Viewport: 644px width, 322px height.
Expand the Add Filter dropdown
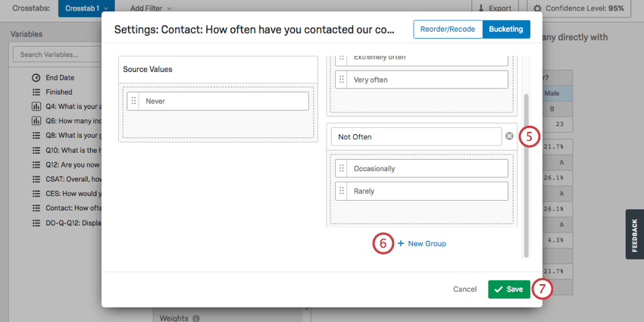tap(150, 8)
